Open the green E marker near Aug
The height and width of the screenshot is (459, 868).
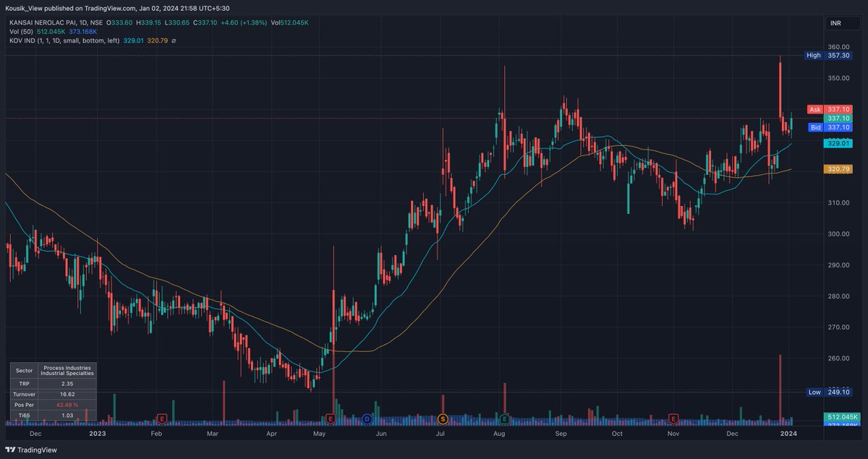(504, 419)
